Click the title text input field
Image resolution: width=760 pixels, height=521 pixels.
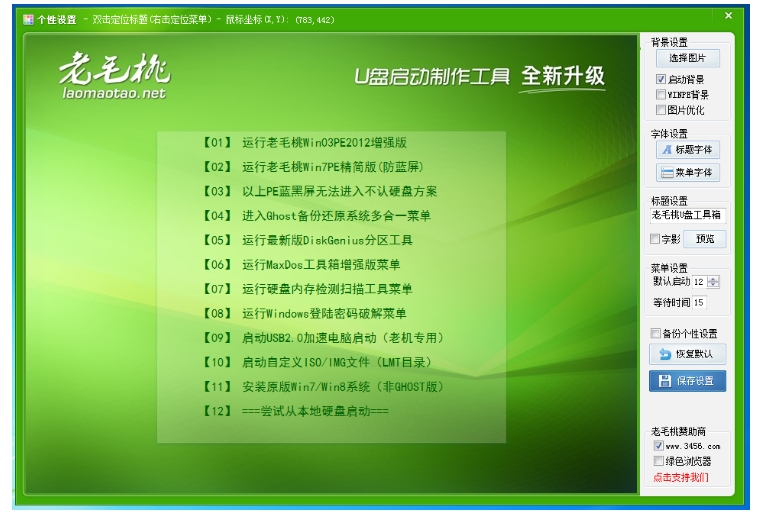pyautogui.click(x=687, y=215)
